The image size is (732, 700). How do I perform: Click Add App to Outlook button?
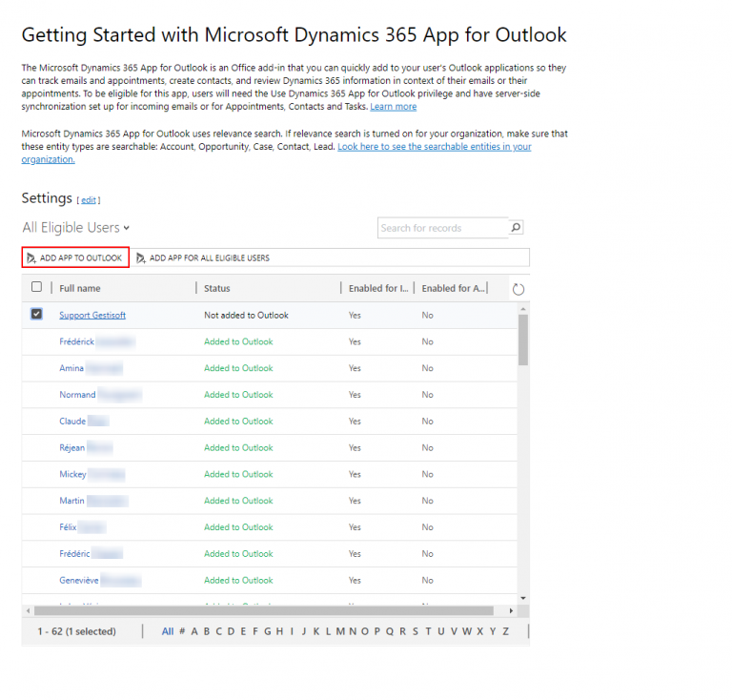(x=75, y=257)
